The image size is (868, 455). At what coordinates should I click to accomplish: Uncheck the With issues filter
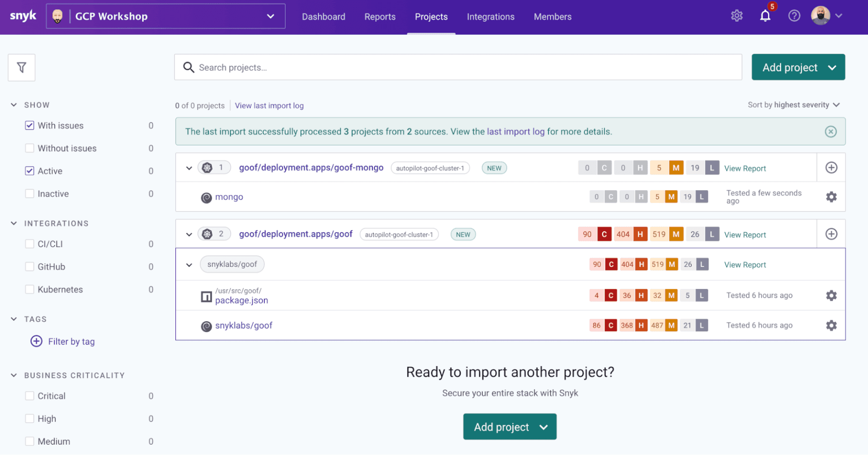point(29,126)
